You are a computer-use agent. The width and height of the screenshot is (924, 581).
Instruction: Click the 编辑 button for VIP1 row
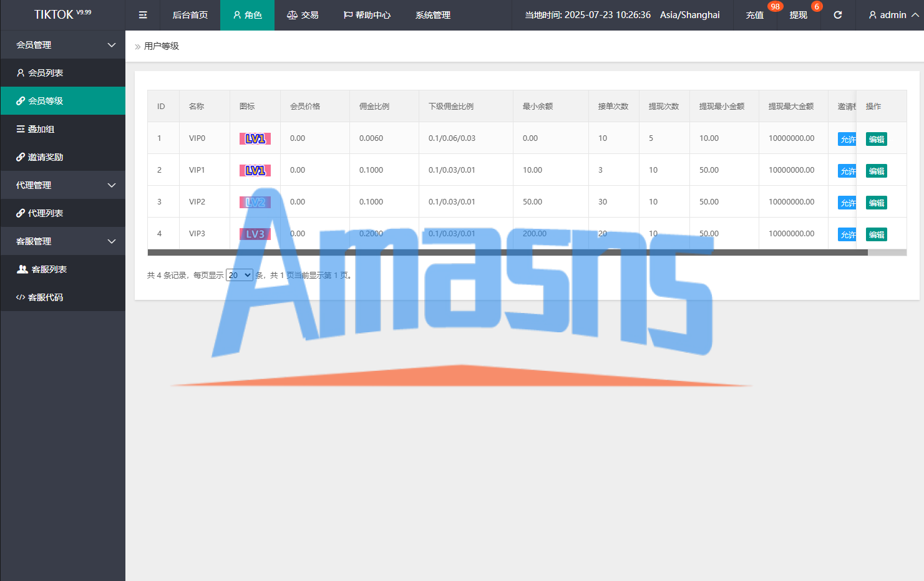(876, 171)
